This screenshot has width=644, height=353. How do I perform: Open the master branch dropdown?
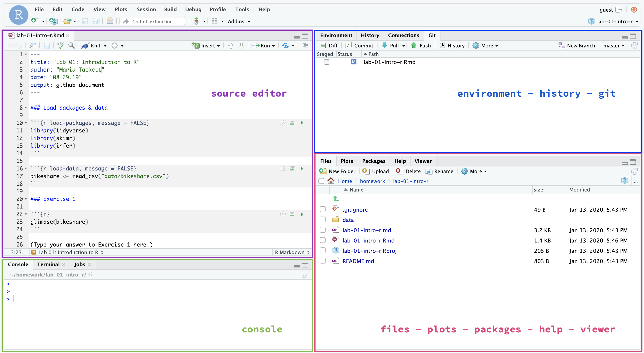tap(614, 46)
